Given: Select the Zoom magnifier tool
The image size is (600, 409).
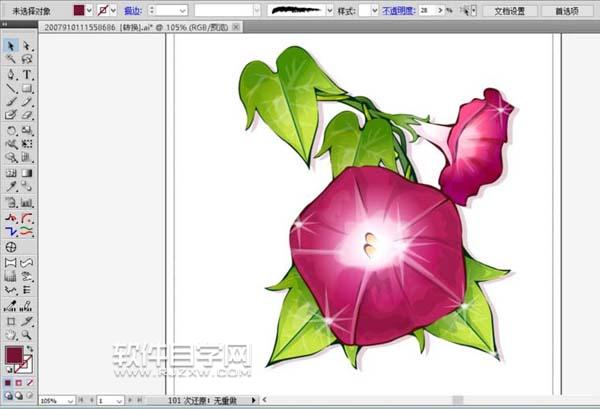Looking at the screenshot, I should tap(27, 335).
